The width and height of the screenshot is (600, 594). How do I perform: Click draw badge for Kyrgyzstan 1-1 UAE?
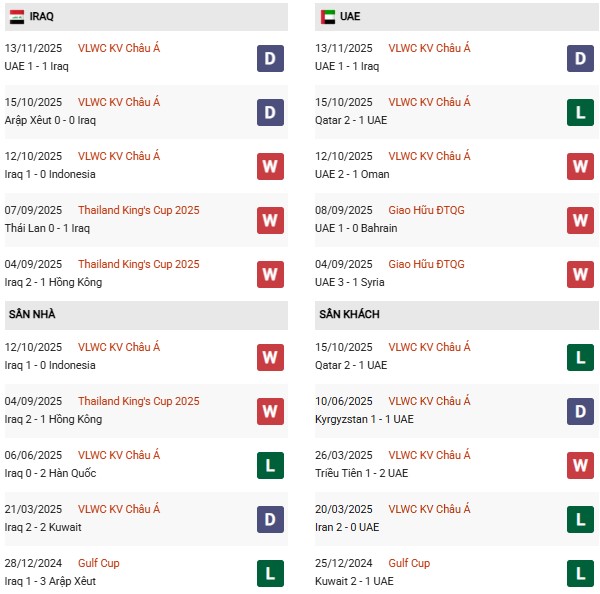[580, 412]
